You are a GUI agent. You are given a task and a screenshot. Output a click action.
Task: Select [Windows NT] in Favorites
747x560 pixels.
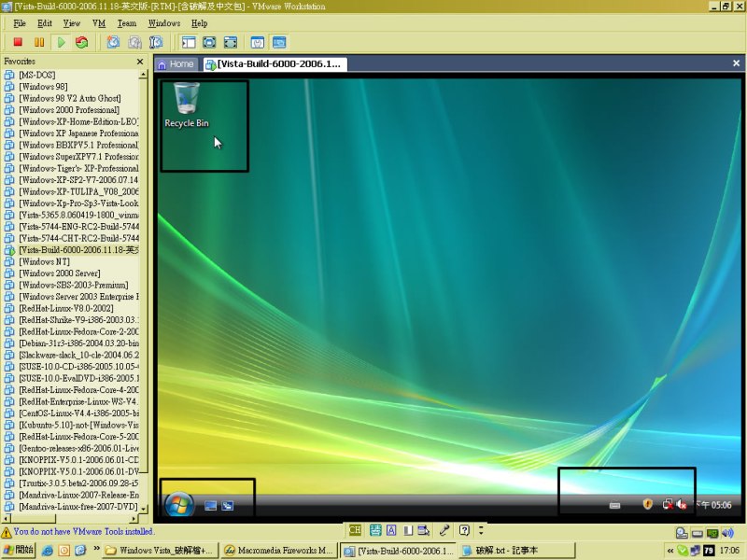[x=44, y=262]
